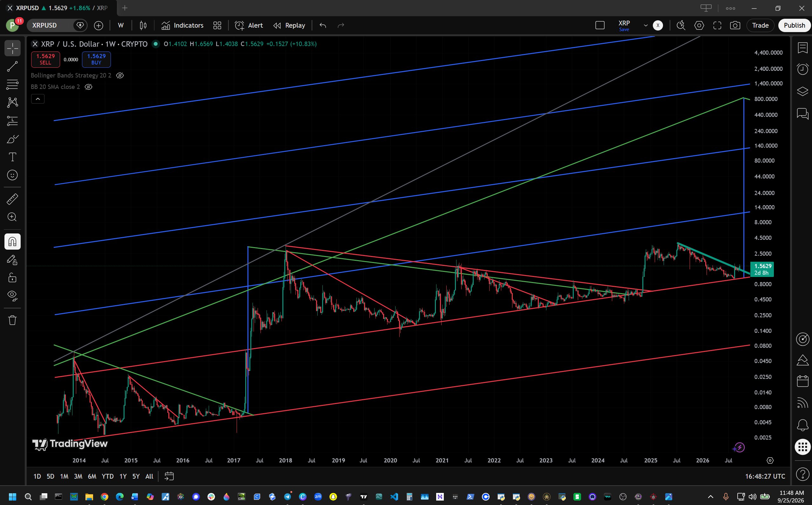Image resolution: width=812 pixels, height=505 pixels.
Task: Toggle lock all drawing tools
Action: tap(12, 278)
